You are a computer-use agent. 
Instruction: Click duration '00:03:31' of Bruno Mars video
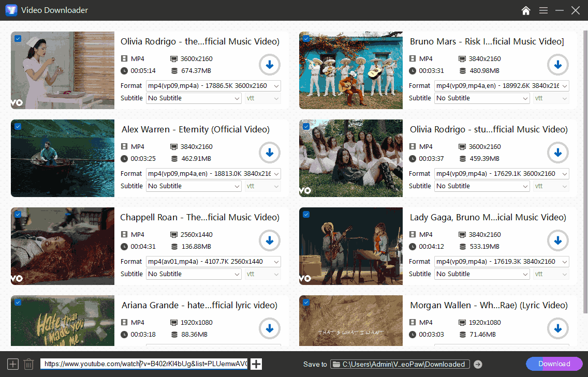point(431,71)
